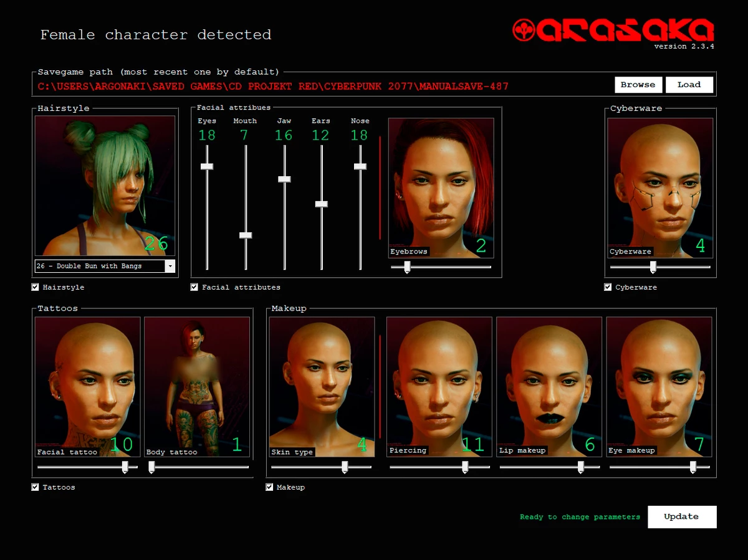Viewport: 748px width, 560px height.
Task: Click the Browse button
Action: pyautogui.click(x=638, y=85)
